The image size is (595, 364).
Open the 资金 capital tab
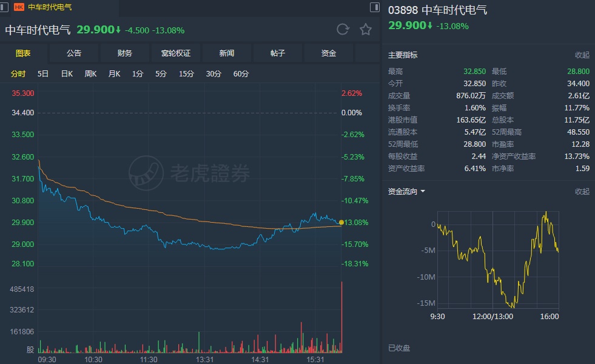pos(328,53)
